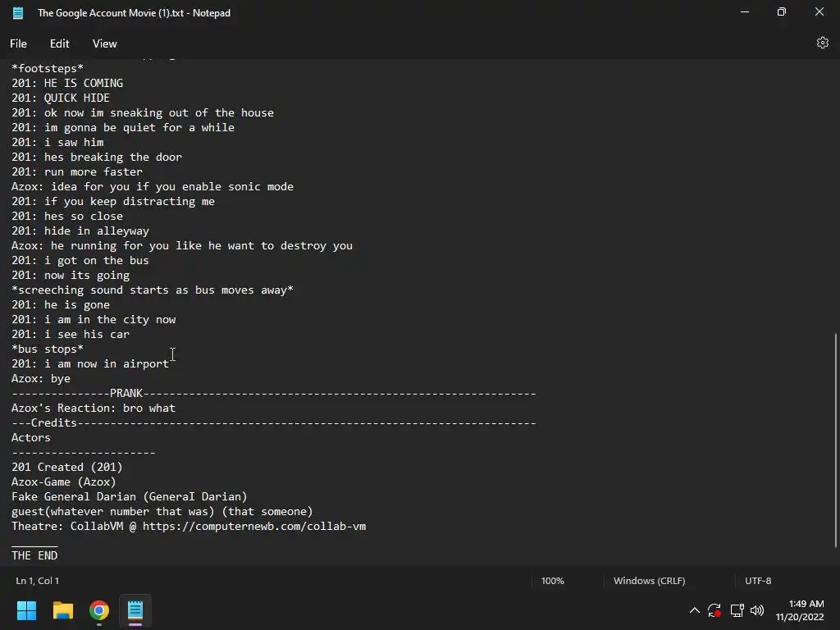Click line 'i am now in airport'
The image size is (840, 630).
click(107, 363)
